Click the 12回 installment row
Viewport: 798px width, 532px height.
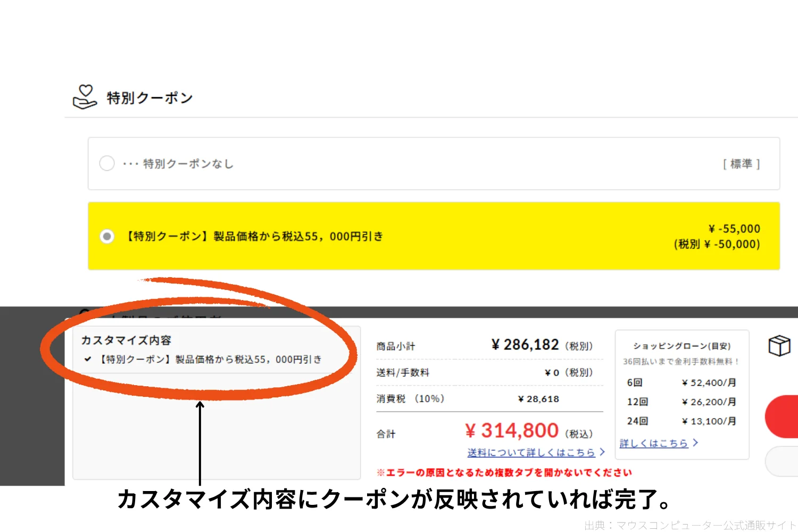[681, 402]
